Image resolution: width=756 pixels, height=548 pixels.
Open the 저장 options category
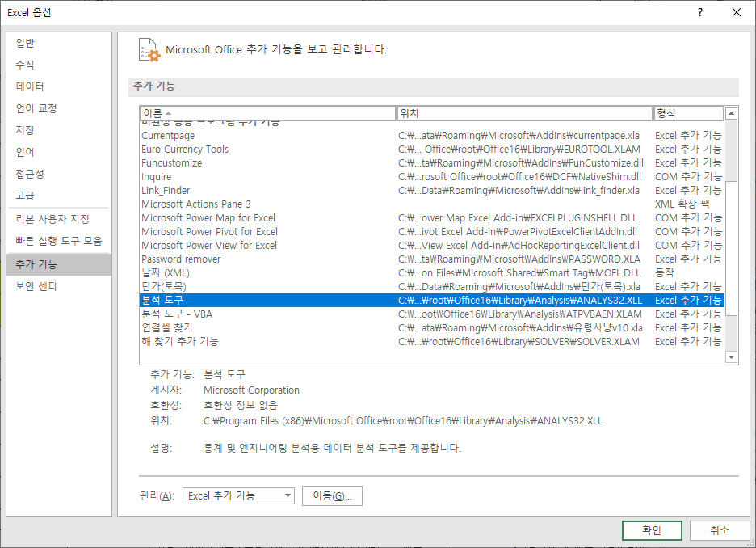(x=59, y=130)
